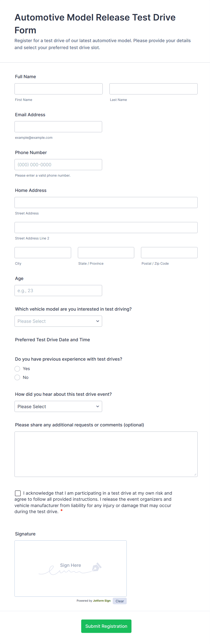The image size is (210, 644).
Task: Focus the Last Name text box
Action: 153,89
